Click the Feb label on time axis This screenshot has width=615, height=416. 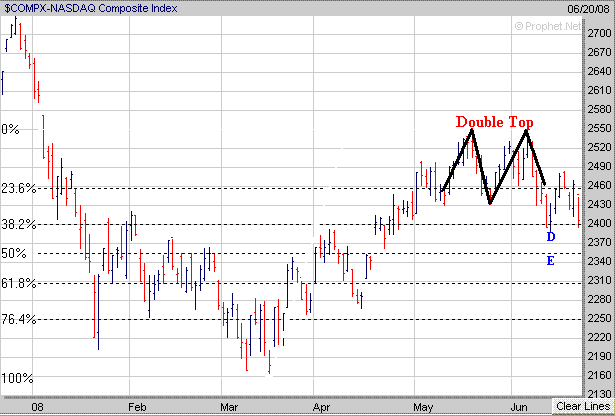[137, 407]
